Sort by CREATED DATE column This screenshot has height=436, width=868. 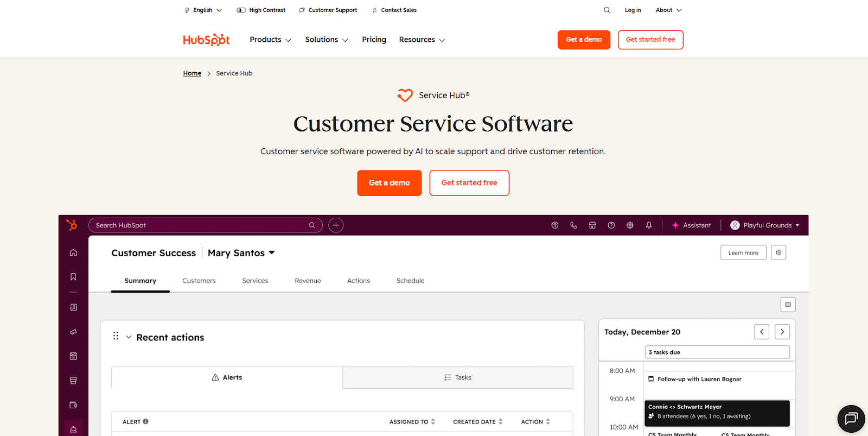pyautogui.click(x=478, y=422)
